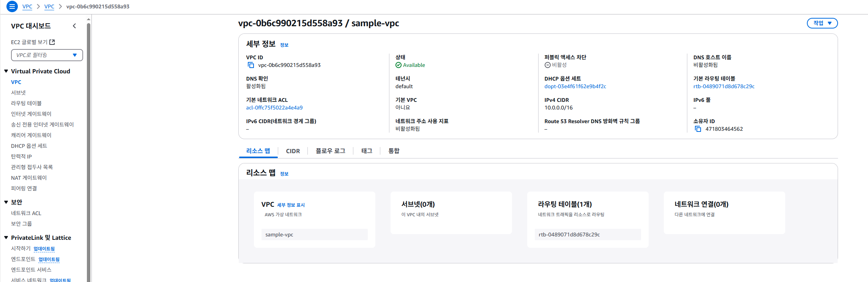Open the 플로우 로그 tab

pos(331,151)
